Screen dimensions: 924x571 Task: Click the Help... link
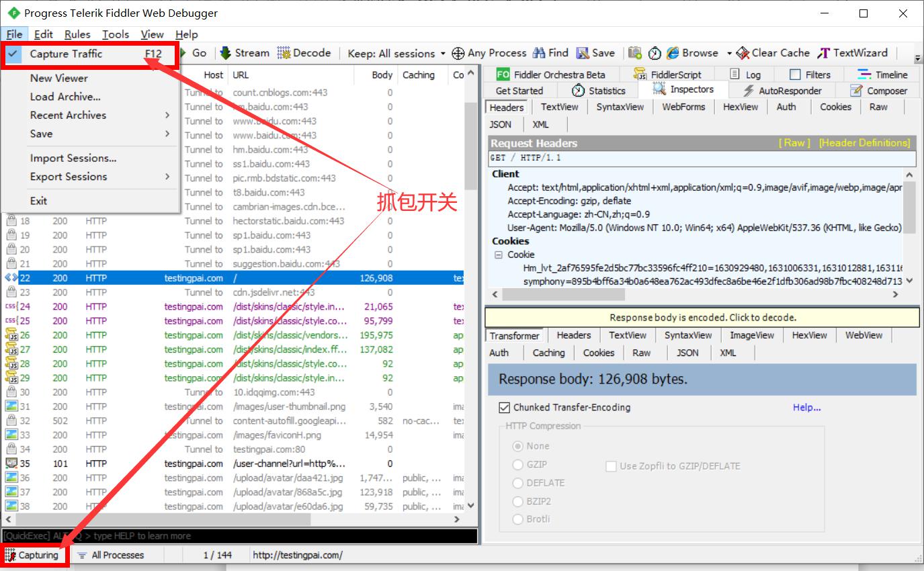pos(806,407)
